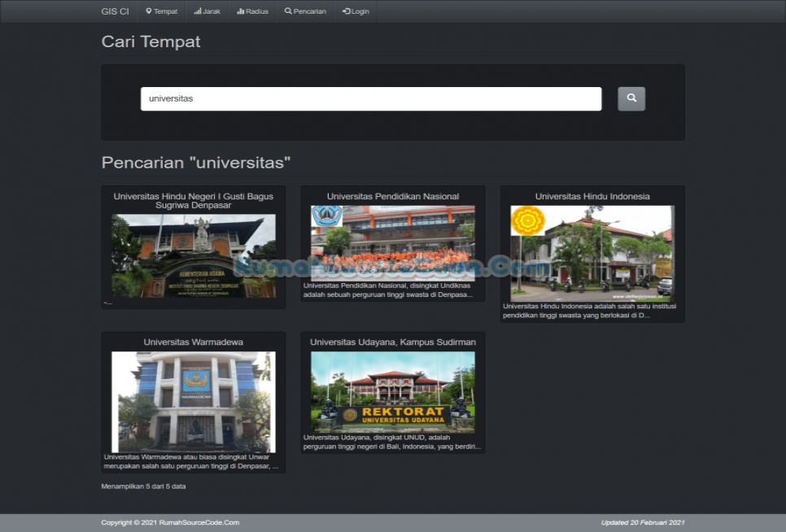Open the Pencarian menu item
Image resolution: width=786 pixels, height=532 pixels.
pos(305,11)
